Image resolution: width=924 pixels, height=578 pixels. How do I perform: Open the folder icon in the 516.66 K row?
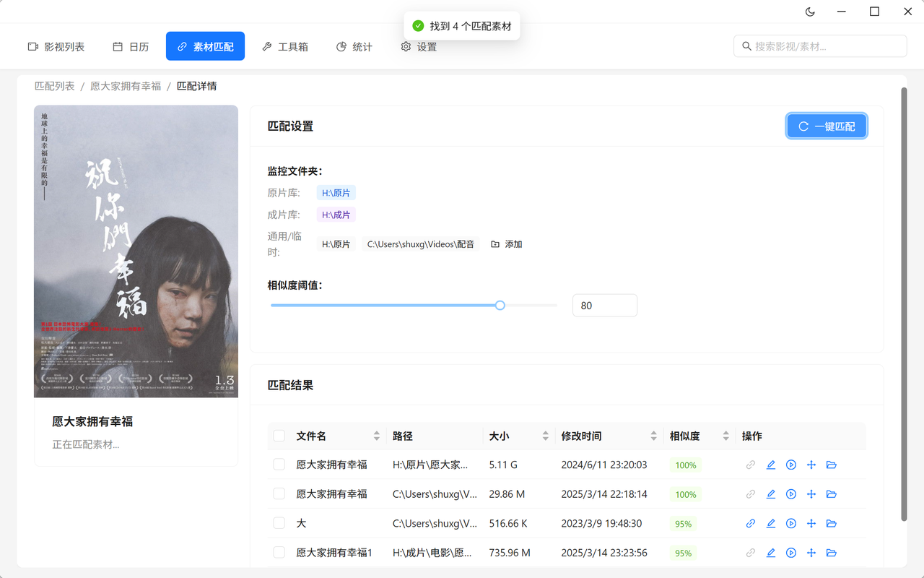tap(832, 523)
